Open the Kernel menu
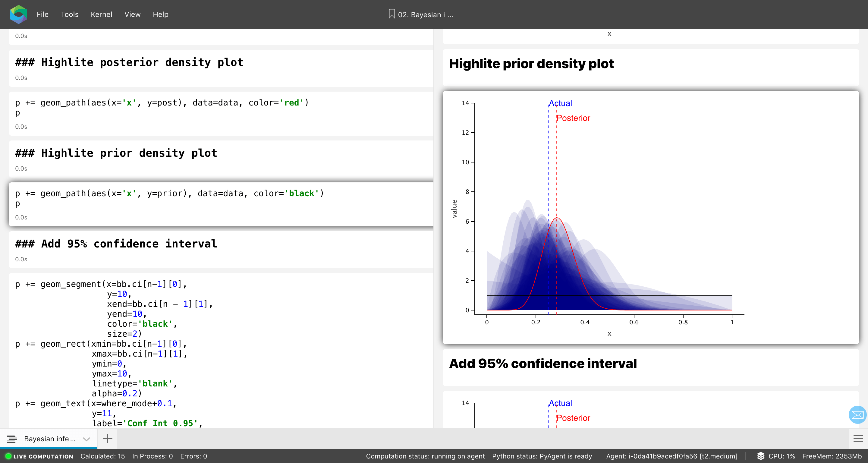Viewport: 868px width, 463px height. tap(102, 14)
